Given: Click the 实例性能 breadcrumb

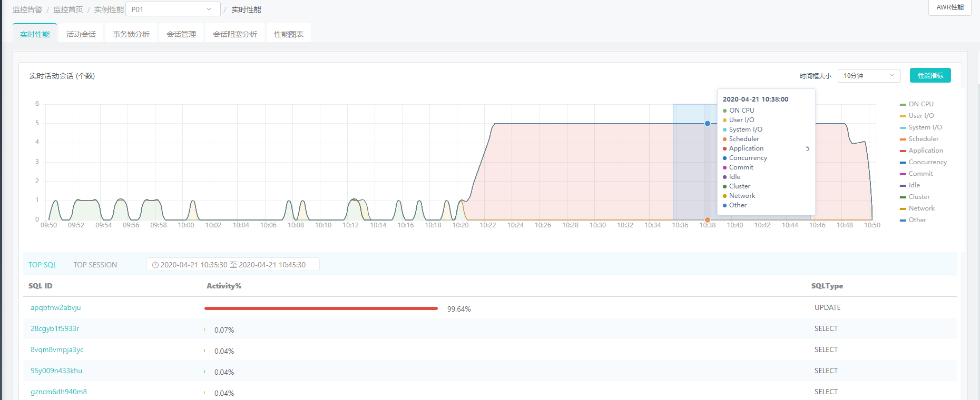Looking at the screenshot, I should pos(109,9).
